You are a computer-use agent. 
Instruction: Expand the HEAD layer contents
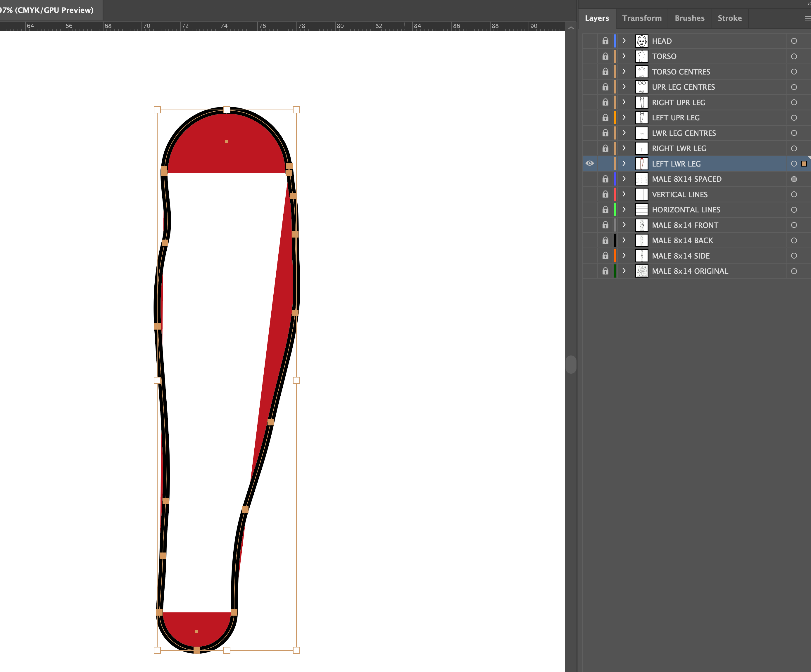(624, 41)
